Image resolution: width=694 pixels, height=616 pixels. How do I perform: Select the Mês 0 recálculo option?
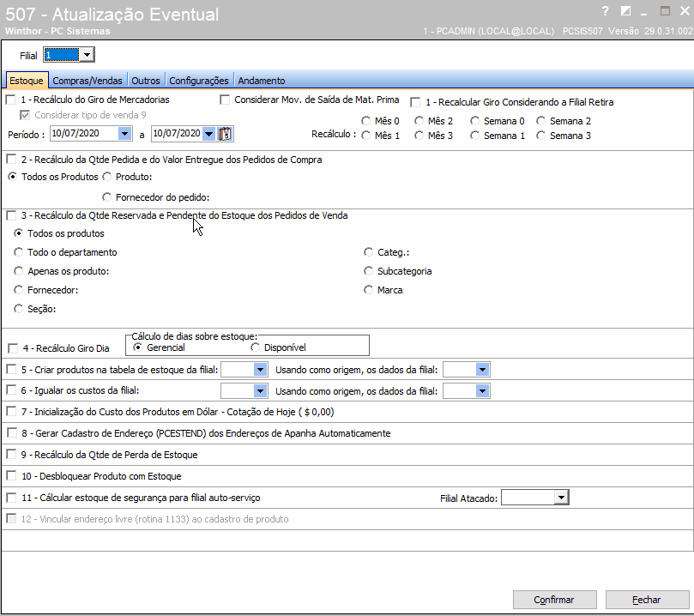(366, 121)
